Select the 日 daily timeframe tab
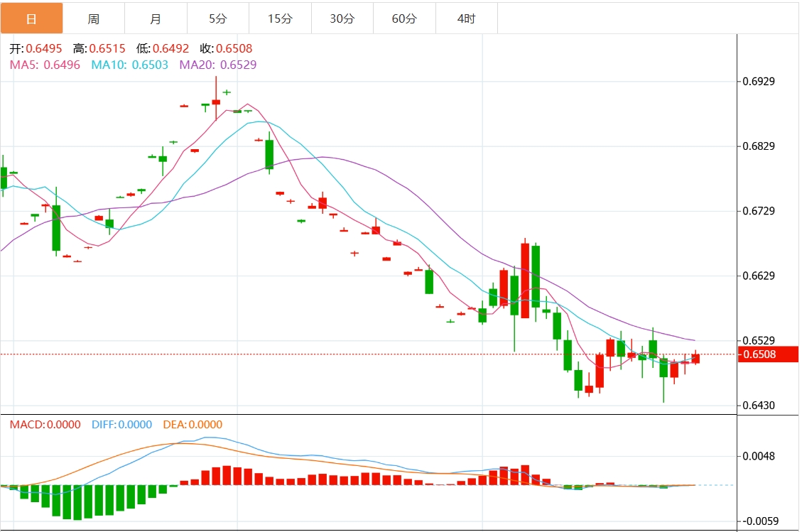 (x=32, y=18)
